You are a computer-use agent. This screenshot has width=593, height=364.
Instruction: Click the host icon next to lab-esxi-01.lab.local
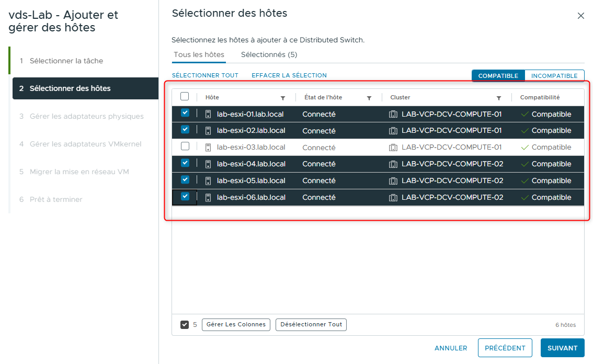pyautogui.click(x=208, y=113)
